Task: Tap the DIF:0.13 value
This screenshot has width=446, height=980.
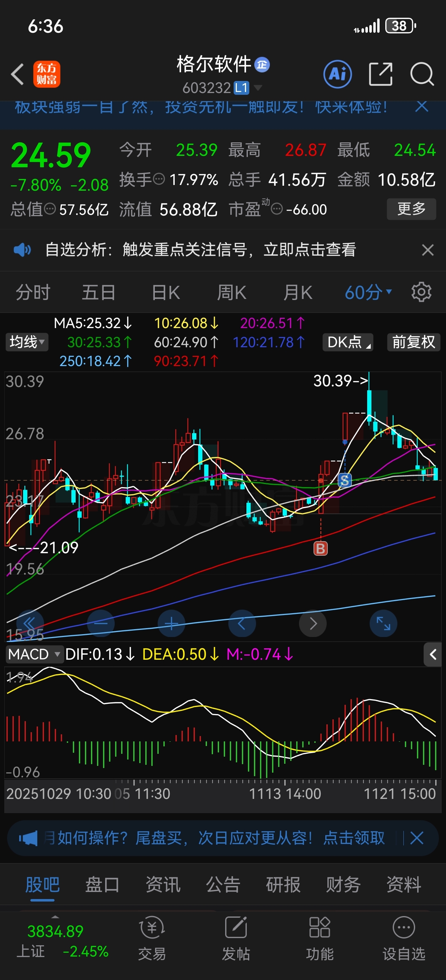Action: pos(100,654)
